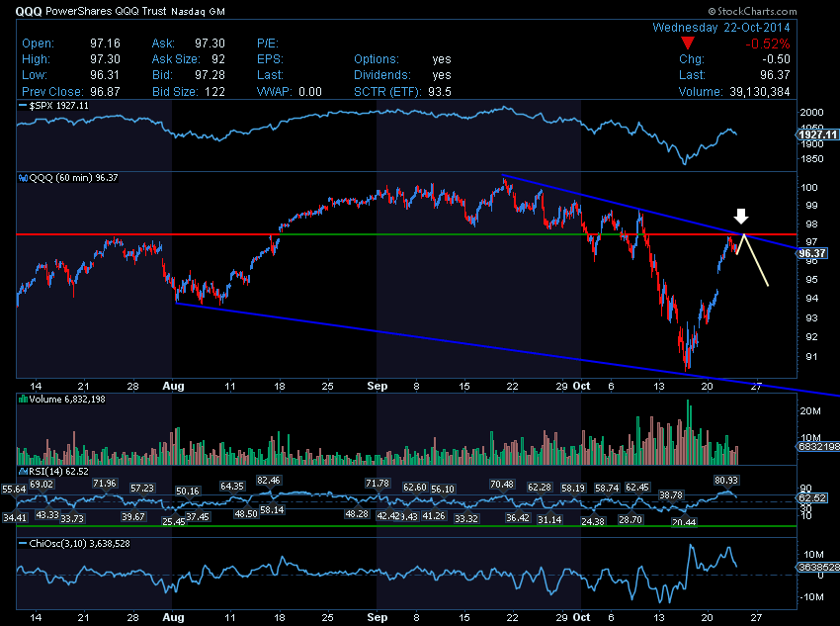The height and width of the screenshot is (626, 840).
Task: Select the 1850 level on SPX axis
Action: point(811,158)
